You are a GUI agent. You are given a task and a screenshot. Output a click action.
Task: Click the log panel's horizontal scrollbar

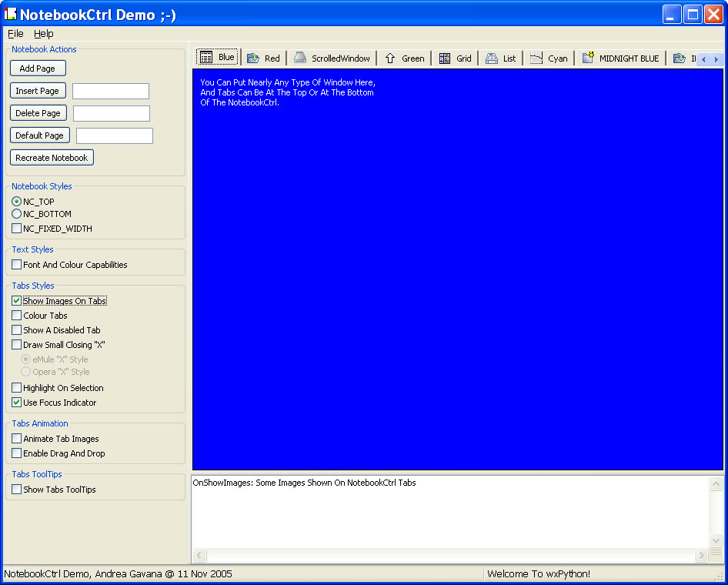pyautogui.click(x=450, y=556)
